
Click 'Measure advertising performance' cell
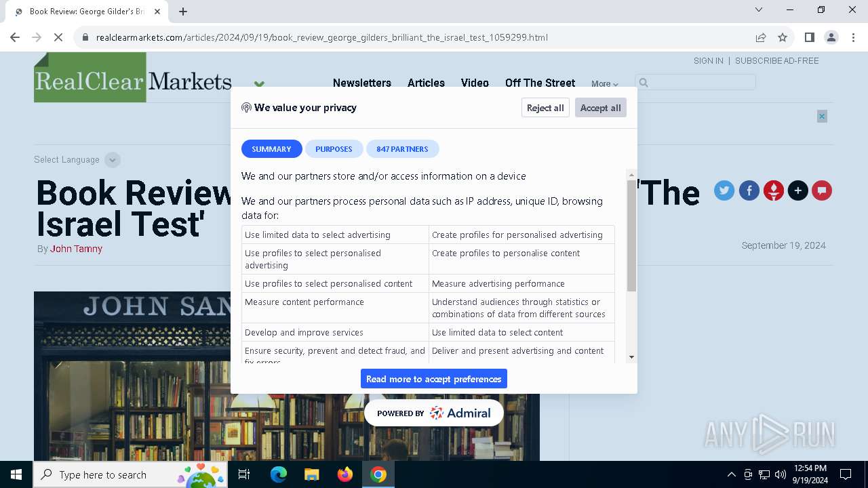point(521,283)
